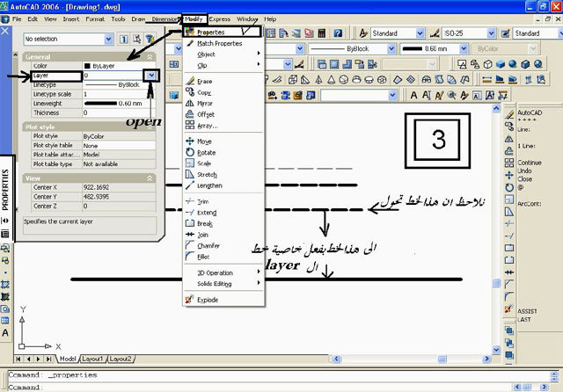Click the text style icon beside Standard
563x392 pixels.
point(363,33)
